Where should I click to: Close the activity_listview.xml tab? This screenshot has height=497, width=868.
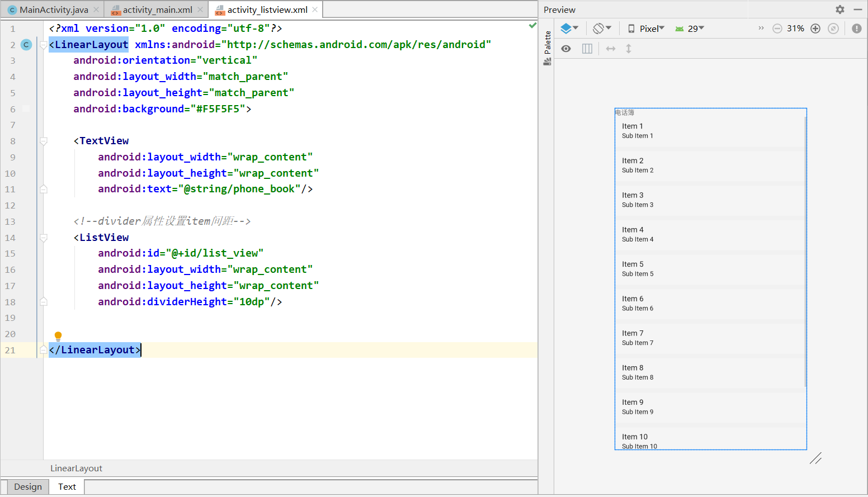pos(315,10)
